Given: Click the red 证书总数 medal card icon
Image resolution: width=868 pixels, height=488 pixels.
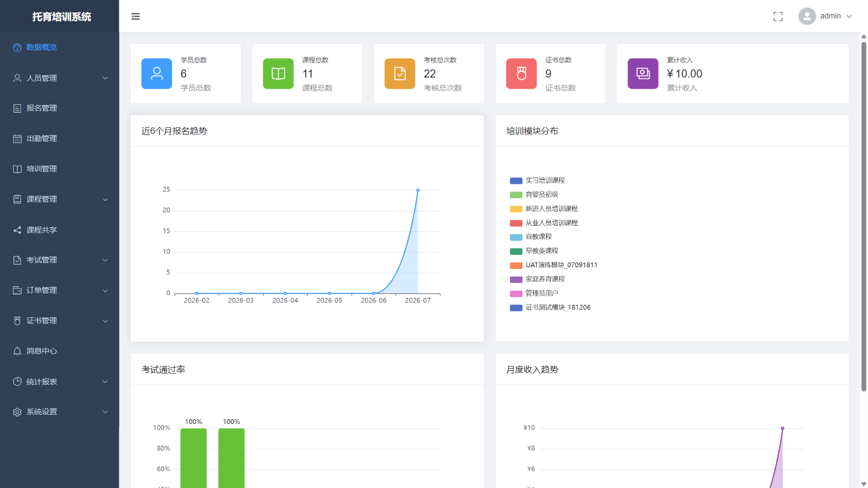Looking at the screenshot, I should point(521,74).
